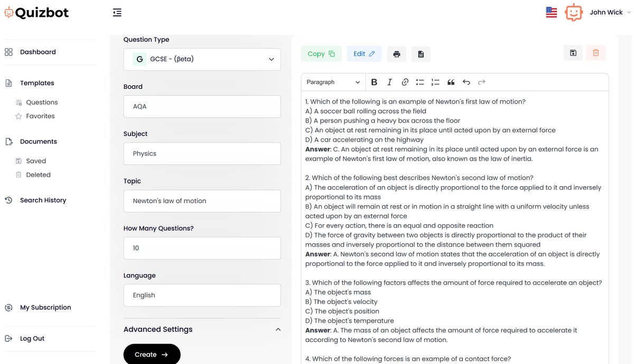The image size is (634, 364).
Task: Click the Favorites star icon
Action: click(x=18, y=116)
